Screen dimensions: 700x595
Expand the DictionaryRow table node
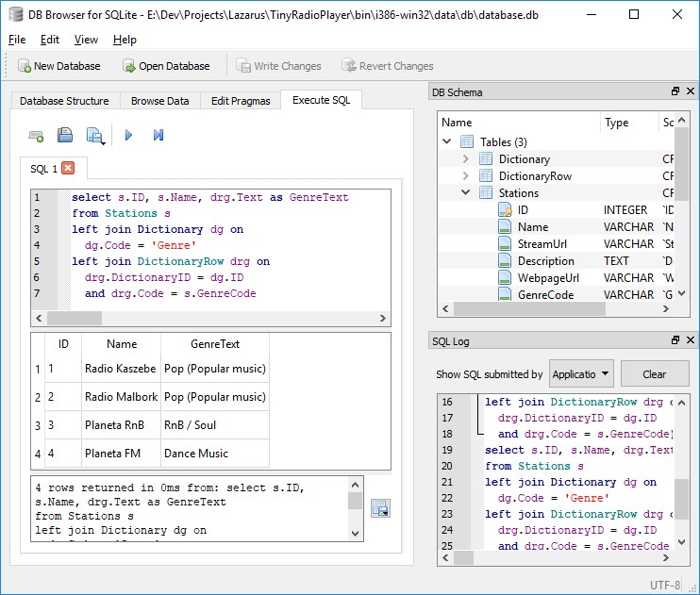click(x=466, y=176)
